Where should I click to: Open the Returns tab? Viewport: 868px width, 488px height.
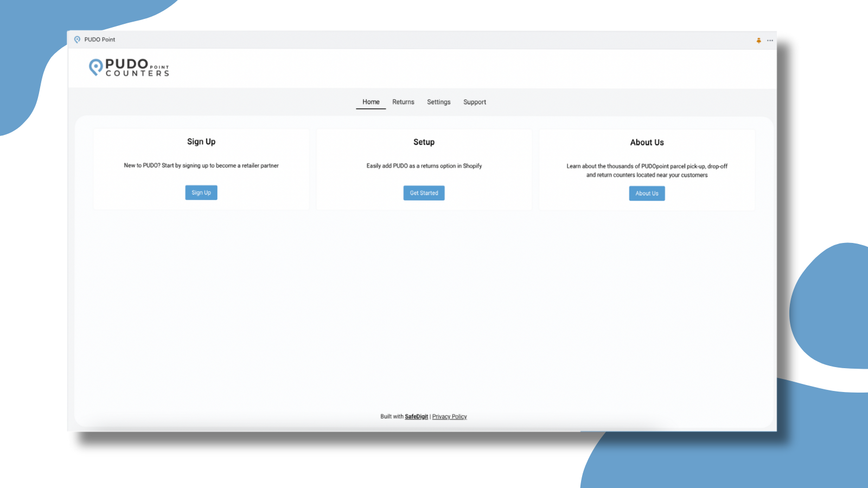coord(403,102)
